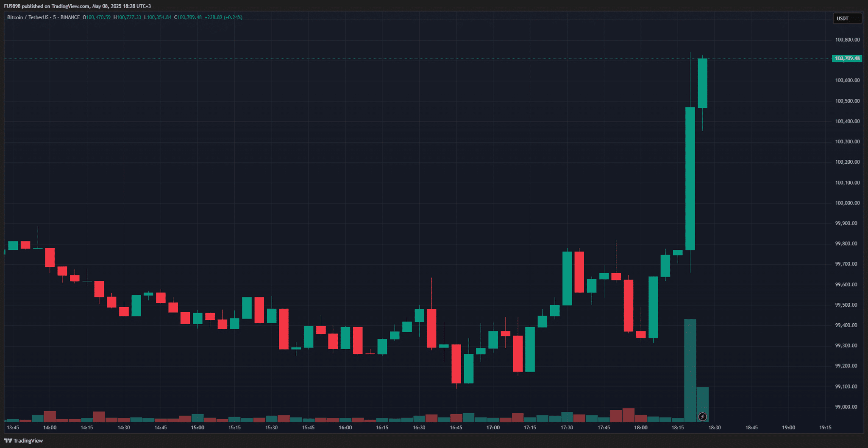Click the 19:15 label on the time axis
Image resolution: width=868 pixels, height=448 pixels.
click(x=825, y=428)
